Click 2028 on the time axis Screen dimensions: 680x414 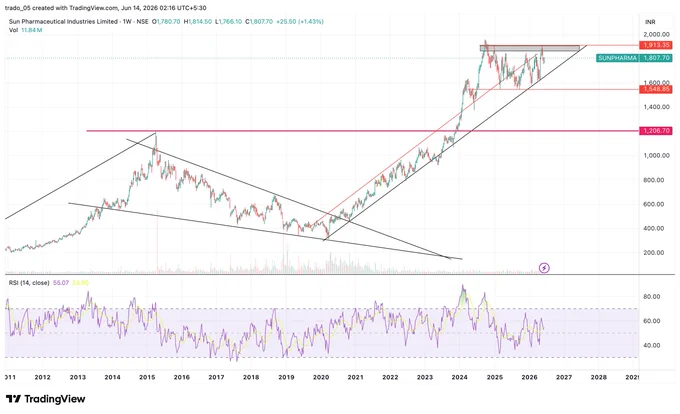(599, 377)
